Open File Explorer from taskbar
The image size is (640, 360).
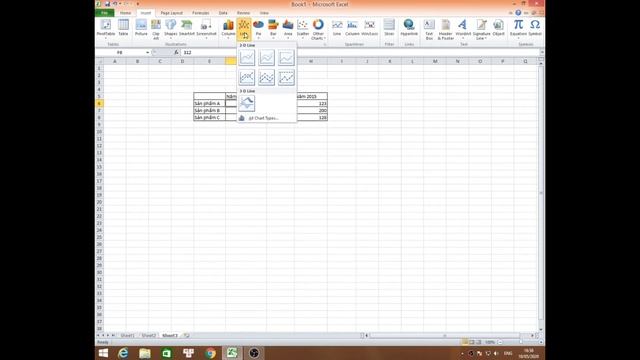pos(144,353)
